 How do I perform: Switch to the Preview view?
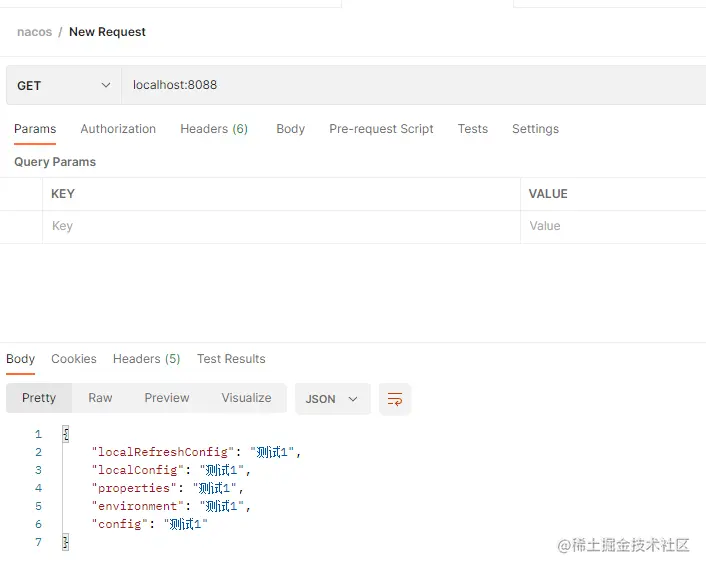(167, 398)
